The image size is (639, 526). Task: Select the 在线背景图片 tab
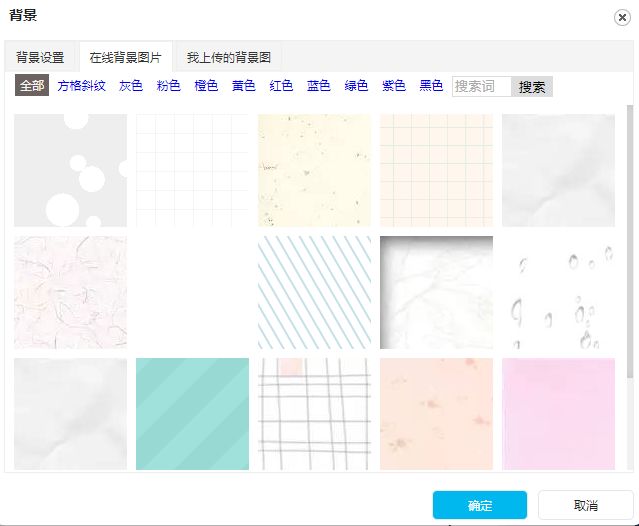click(126, 57)
